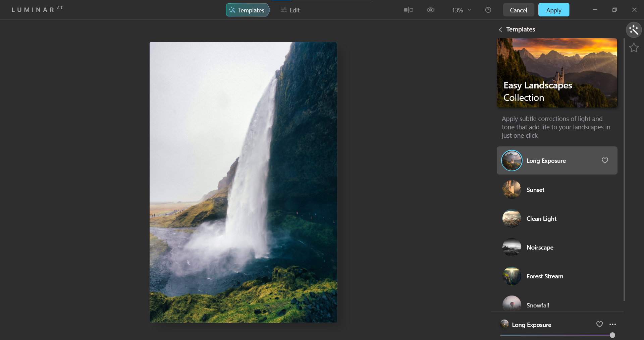This screenshot has height=340, width=644.
Task: Favorite Long Exposure in the template list
Action: (605, 160)
